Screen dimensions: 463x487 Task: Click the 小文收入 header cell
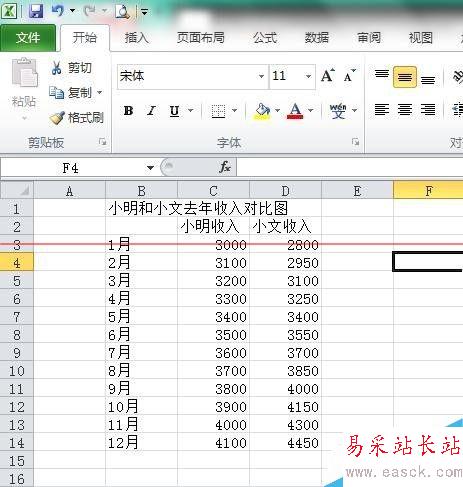285,227
